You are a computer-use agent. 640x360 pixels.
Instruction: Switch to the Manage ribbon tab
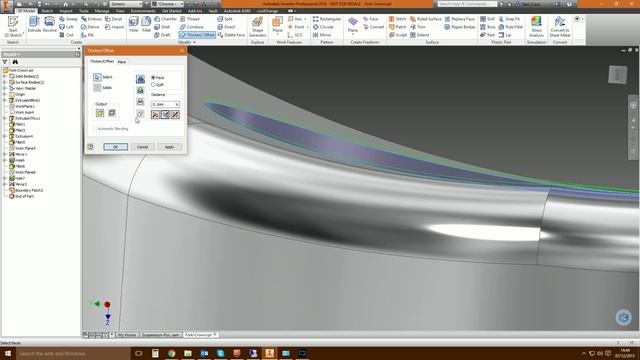[102, 11]
